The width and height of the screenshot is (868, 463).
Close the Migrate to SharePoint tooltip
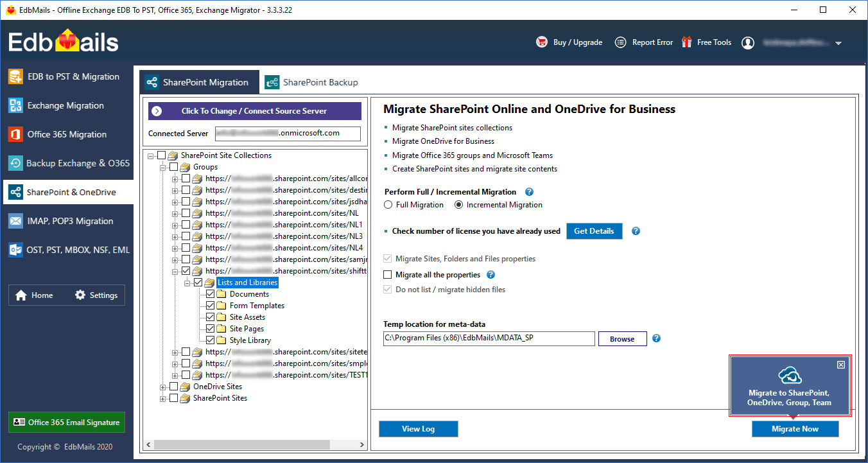841,365
